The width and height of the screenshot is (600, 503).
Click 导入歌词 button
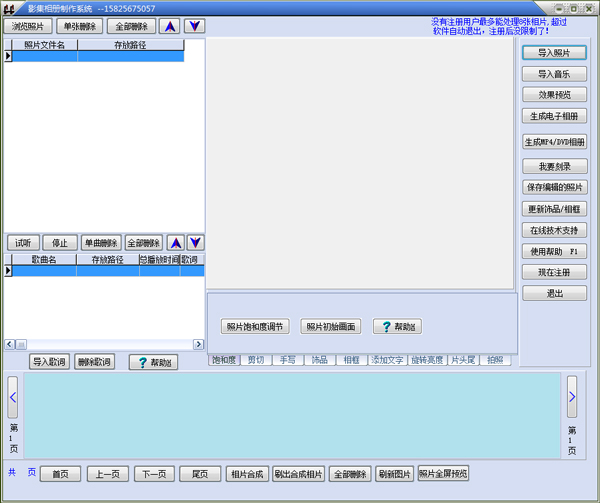pyautogui.click(x=49, y=361)
